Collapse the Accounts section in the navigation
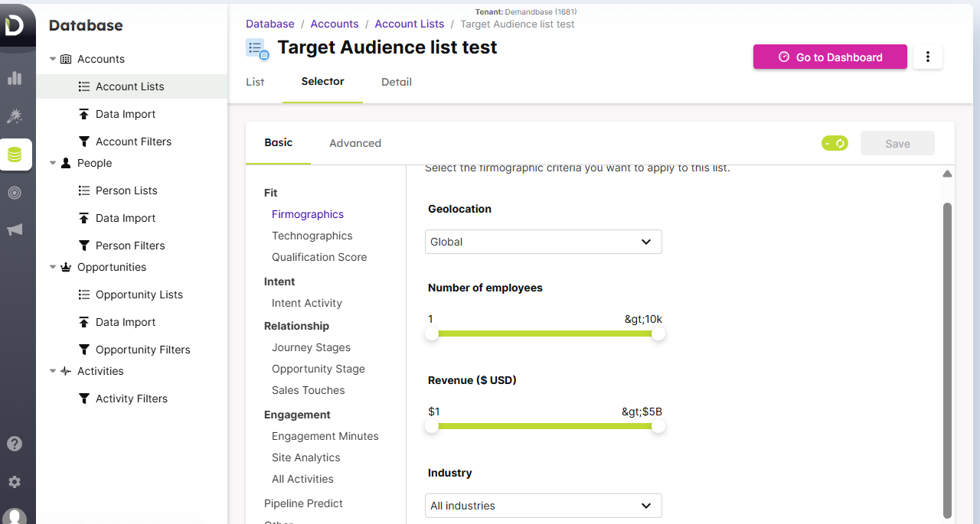Viewport: 980px width, 524px height. [x=53, y=58]
